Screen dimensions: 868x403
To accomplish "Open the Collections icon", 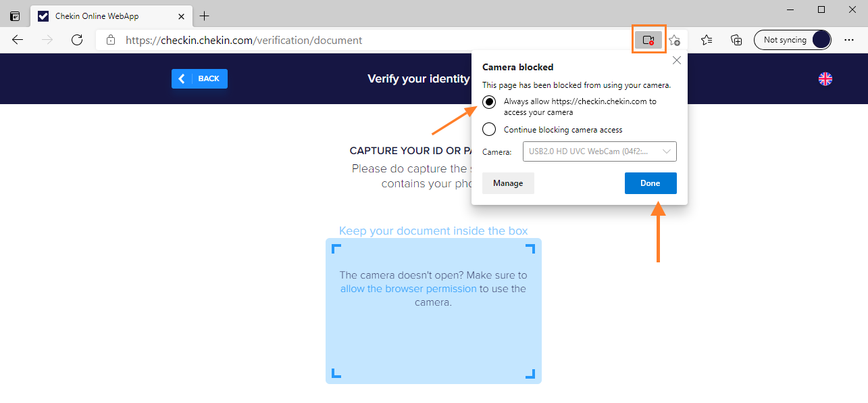I will click(x=737, y=40).
